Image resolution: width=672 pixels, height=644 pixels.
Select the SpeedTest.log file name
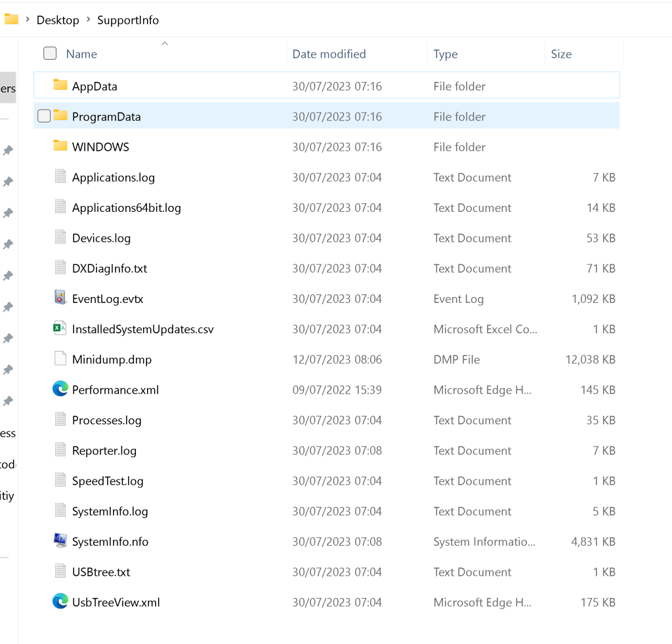pyautogui.click(x=108, y=481)
